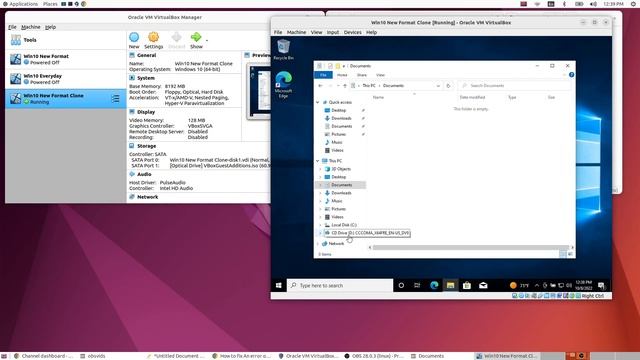This screenshot has width=640, height=360.
Task: Open Windows notification center icon
Action: coord(601,285)
